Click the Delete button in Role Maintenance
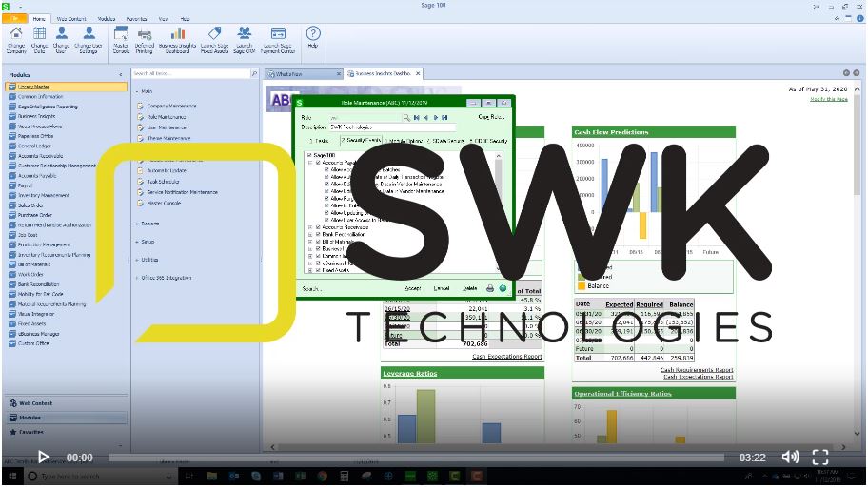The width and height of the screenshot is (868, 487). 469,288
